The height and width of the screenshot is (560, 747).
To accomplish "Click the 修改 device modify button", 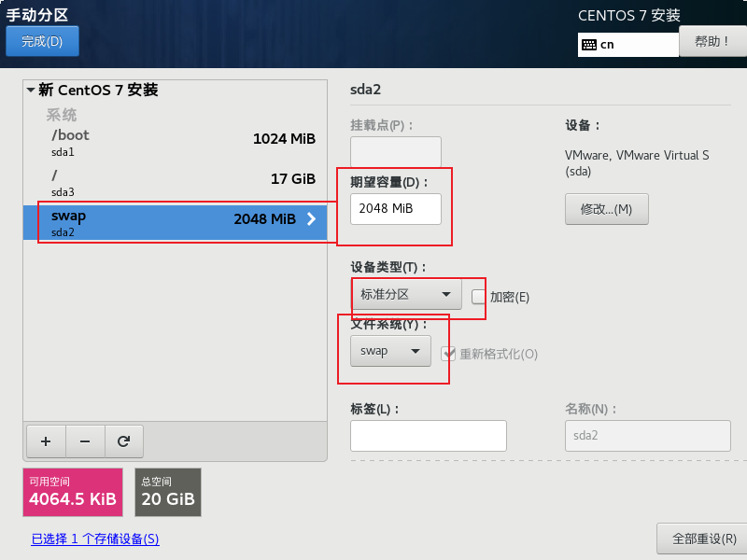I will pos(606,209).
